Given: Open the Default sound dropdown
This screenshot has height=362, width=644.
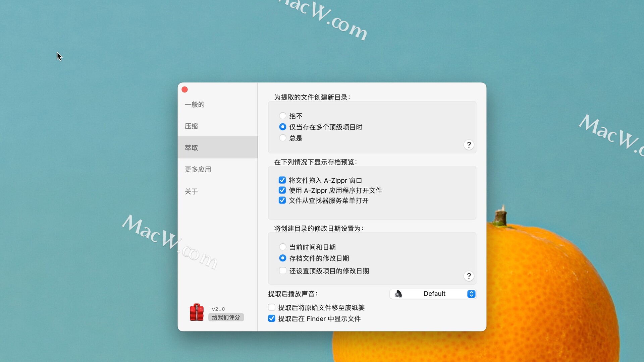Looking at the screenshot, I should tap(433, 294).
